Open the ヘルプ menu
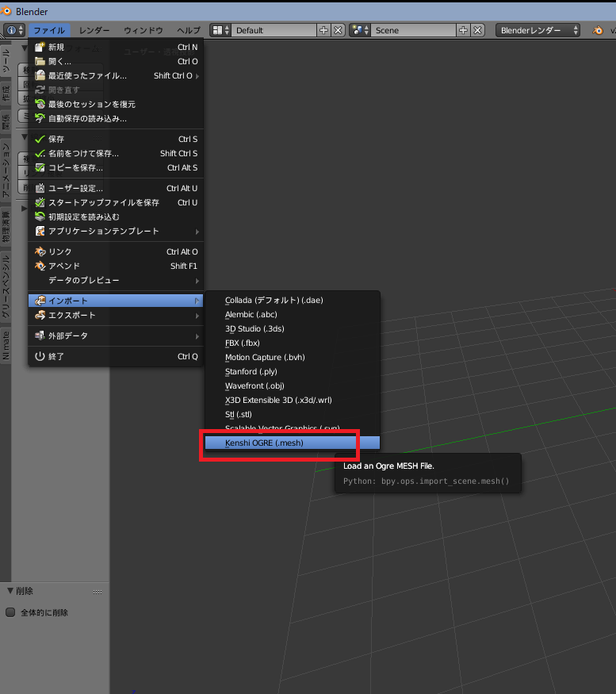The width and height of the screenshot is (616, 694). point(189,30)
